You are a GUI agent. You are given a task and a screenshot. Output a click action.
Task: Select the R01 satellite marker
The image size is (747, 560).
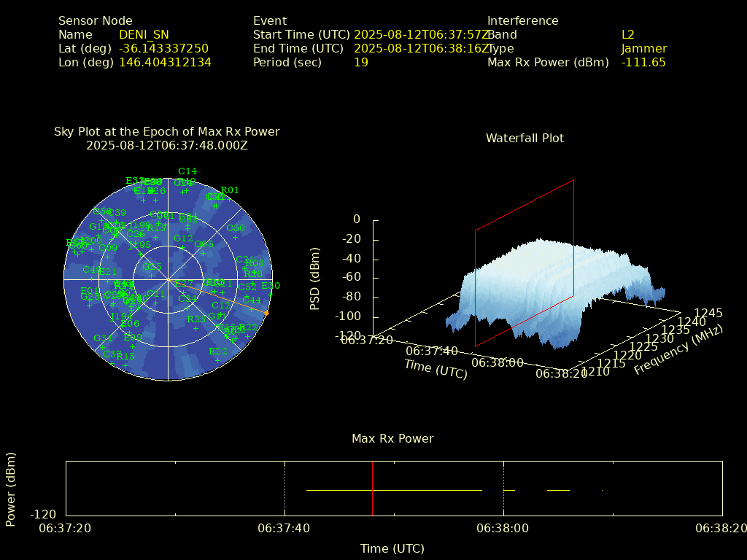click(230, 199)
